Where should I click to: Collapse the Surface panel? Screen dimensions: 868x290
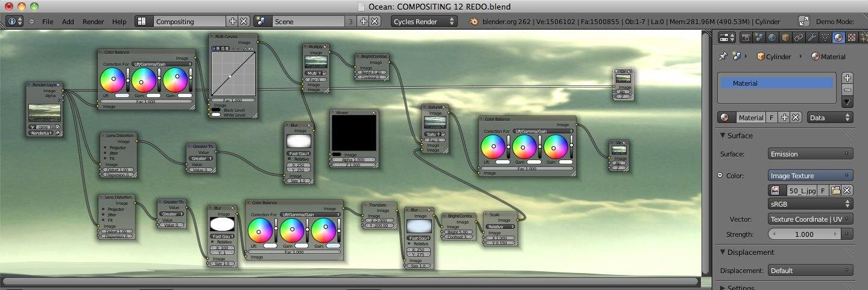[723, 135]
